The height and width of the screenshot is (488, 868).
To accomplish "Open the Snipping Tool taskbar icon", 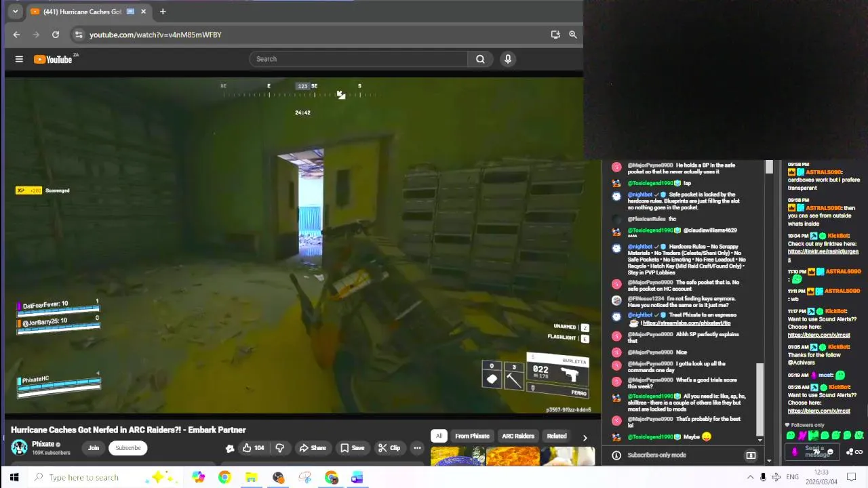I will (304, 477).
